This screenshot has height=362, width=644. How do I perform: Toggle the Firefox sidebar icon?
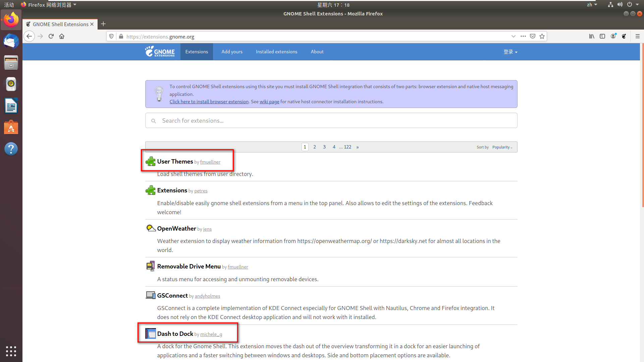pyautogui.click(x=602, y=36)
